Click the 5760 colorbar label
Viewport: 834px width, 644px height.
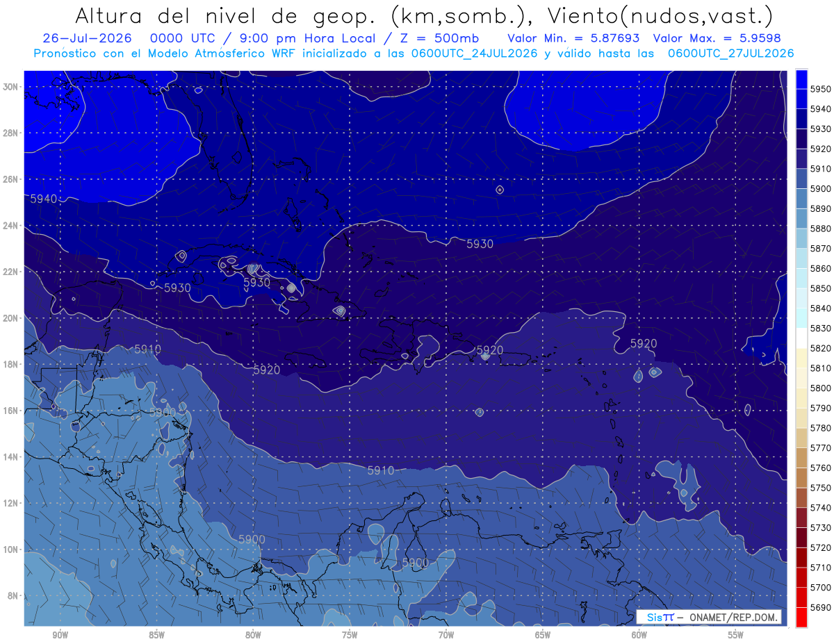click(821, 468)
